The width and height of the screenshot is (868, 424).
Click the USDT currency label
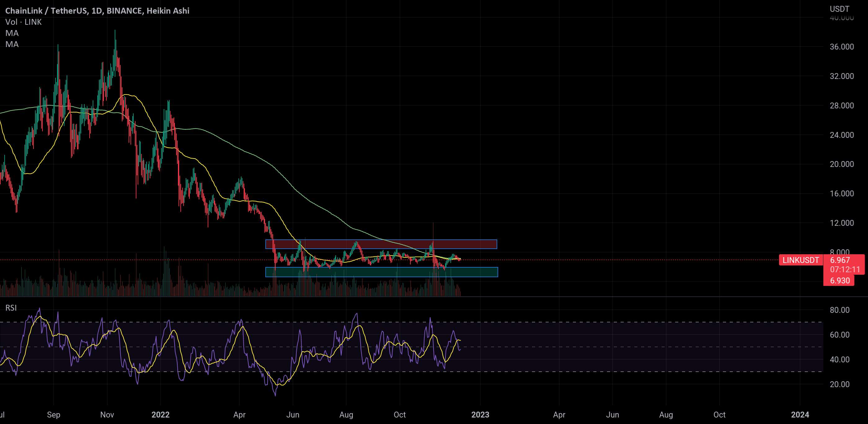839,9
